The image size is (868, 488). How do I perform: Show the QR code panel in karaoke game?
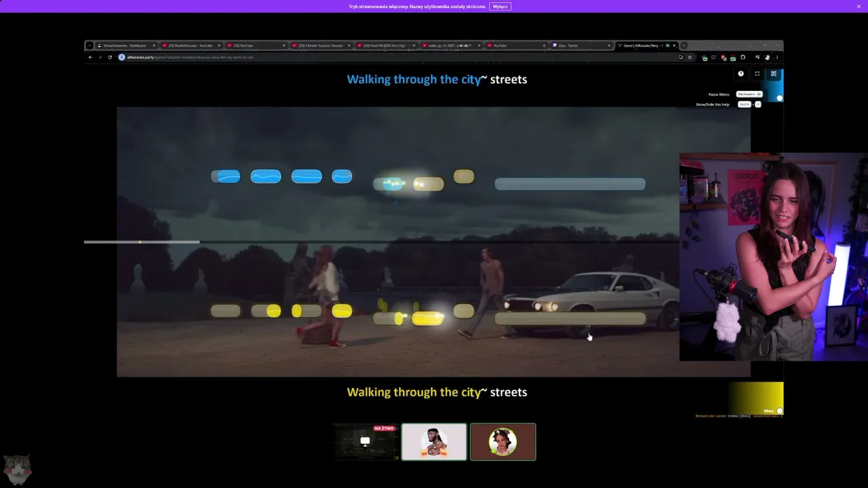tap(773, 74)
